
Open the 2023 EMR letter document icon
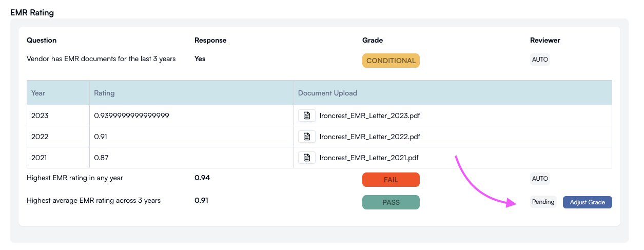[307, 116]
